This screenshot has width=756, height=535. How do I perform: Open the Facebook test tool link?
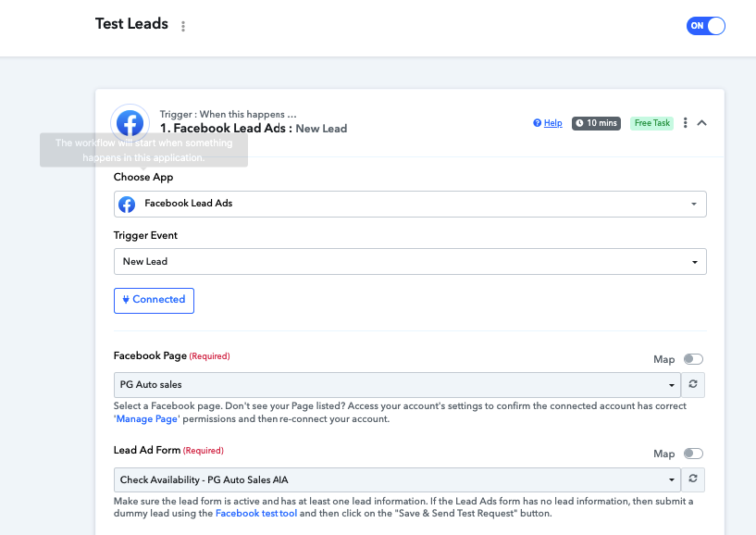[256, 514]
